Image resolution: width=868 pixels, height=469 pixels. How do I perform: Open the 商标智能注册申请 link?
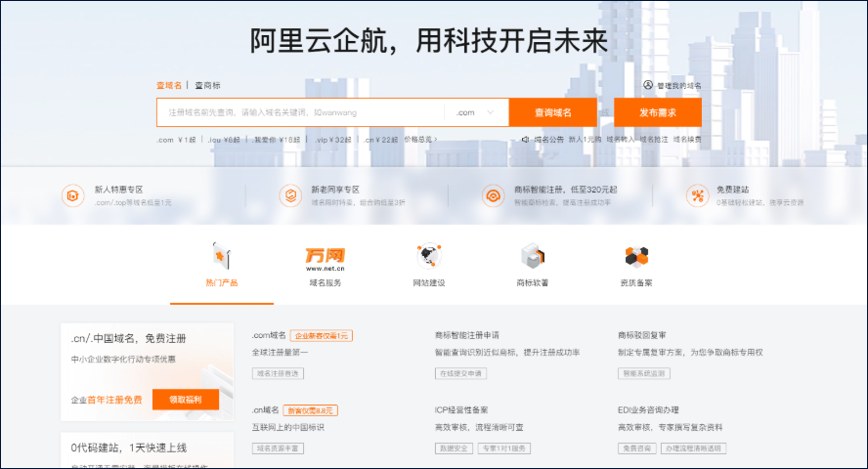tap(466, 335)
